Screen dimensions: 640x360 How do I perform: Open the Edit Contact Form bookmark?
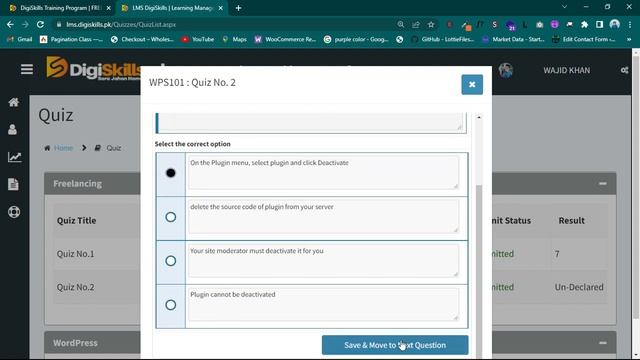click(584, 39)
